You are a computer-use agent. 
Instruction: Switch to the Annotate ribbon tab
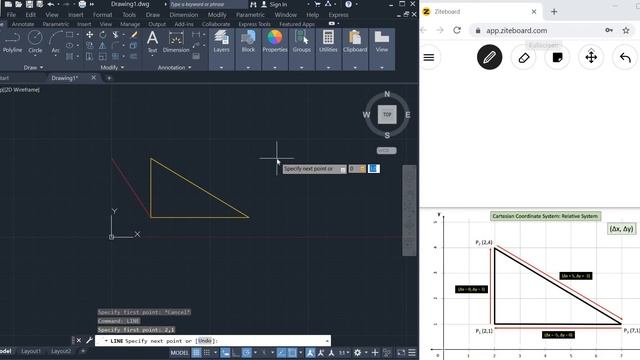22,24
